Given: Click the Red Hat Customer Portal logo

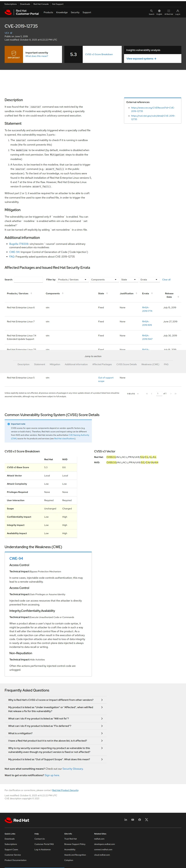Looking at the screenshot, I should [22, 12].
